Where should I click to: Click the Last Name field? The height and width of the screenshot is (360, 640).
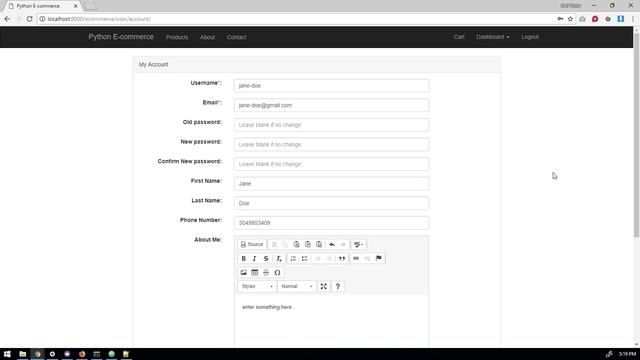(331, 203)
